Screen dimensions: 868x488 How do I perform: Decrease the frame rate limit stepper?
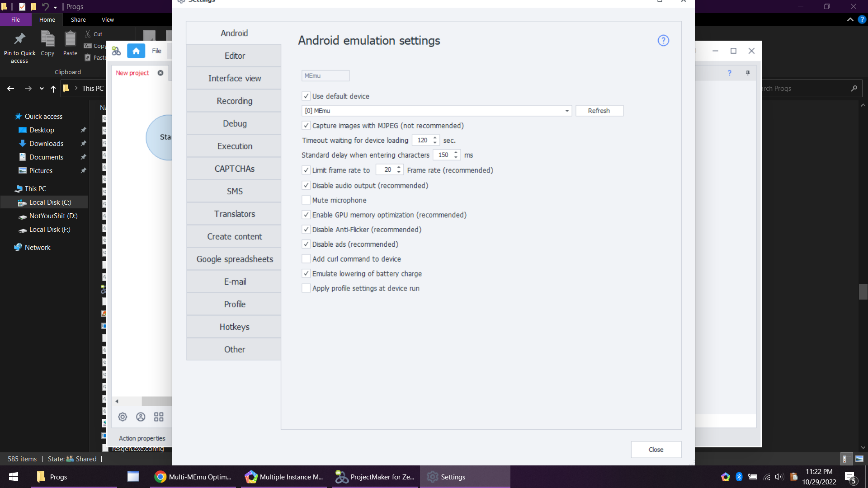pos(399,173)
